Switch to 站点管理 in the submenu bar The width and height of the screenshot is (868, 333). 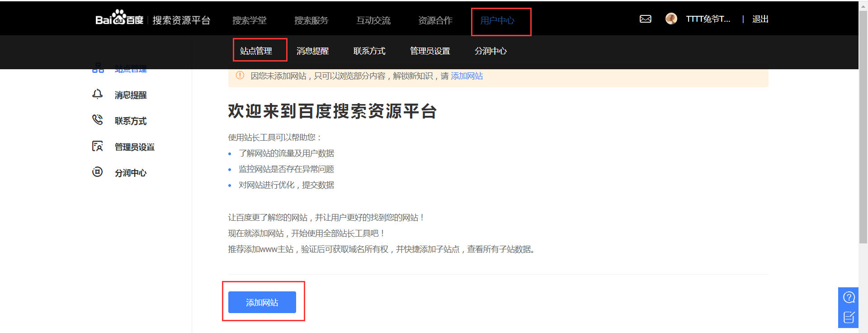[x=256, y=51]
